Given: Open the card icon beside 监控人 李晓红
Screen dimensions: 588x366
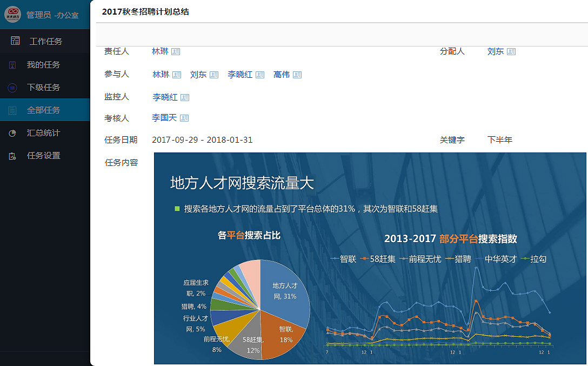Looking at the screenshot, I should [185, 98].
